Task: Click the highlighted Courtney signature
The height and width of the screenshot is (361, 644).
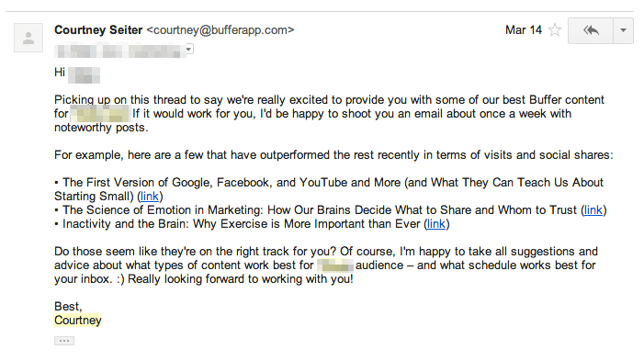Action: [77, 321]
